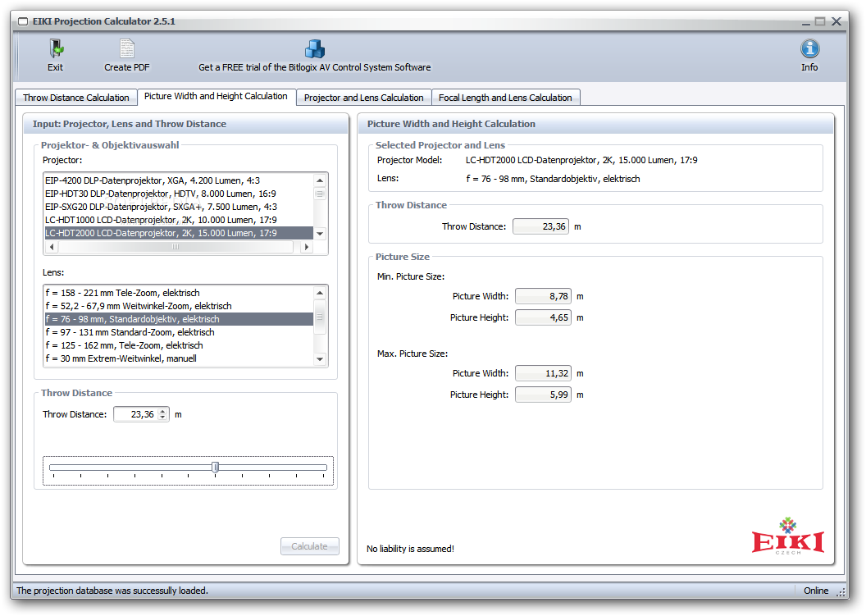Click the Bitlogix free trial link text

point(314,66)
